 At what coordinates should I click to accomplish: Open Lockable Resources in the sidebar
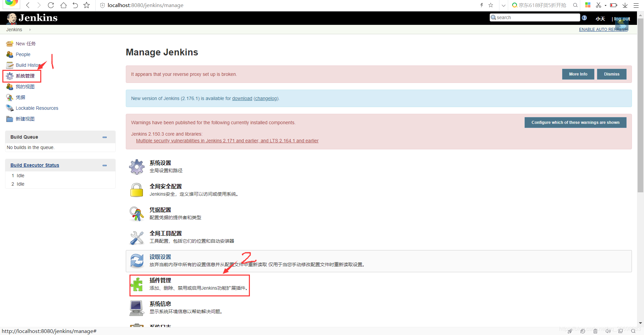click(37, 108)
